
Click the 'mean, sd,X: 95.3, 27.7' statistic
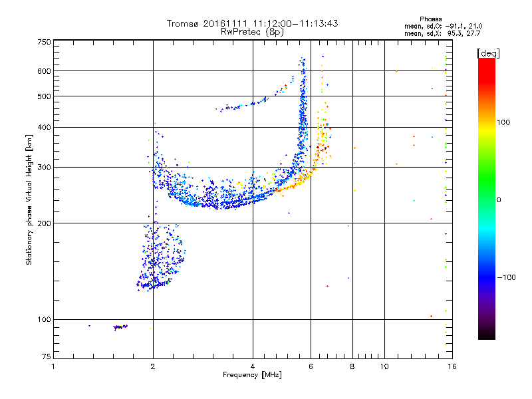442,33
